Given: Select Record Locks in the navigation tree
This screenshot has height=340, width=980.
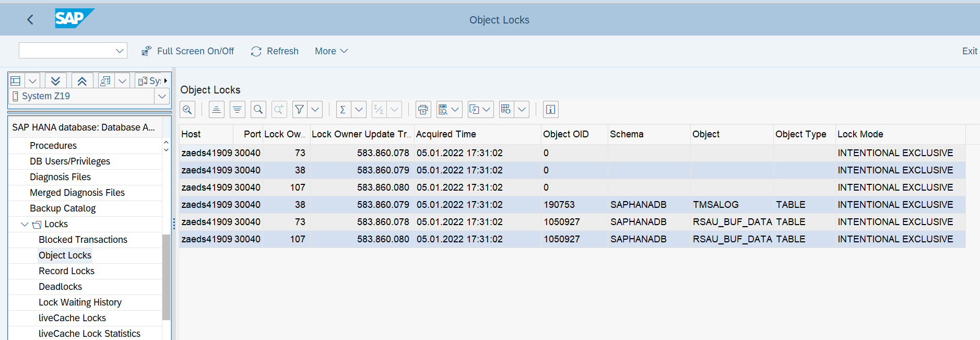Looking at the screenshot, I should 66,271.
